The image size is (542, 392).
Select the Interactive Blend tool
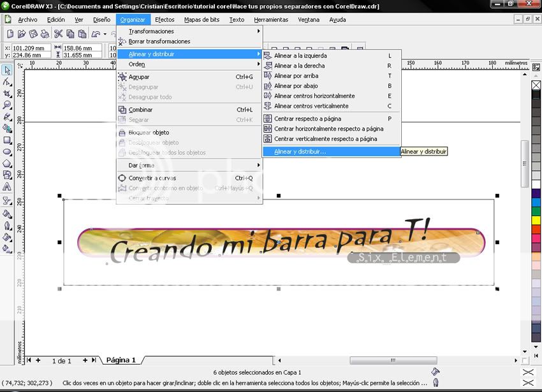[7, 201]
